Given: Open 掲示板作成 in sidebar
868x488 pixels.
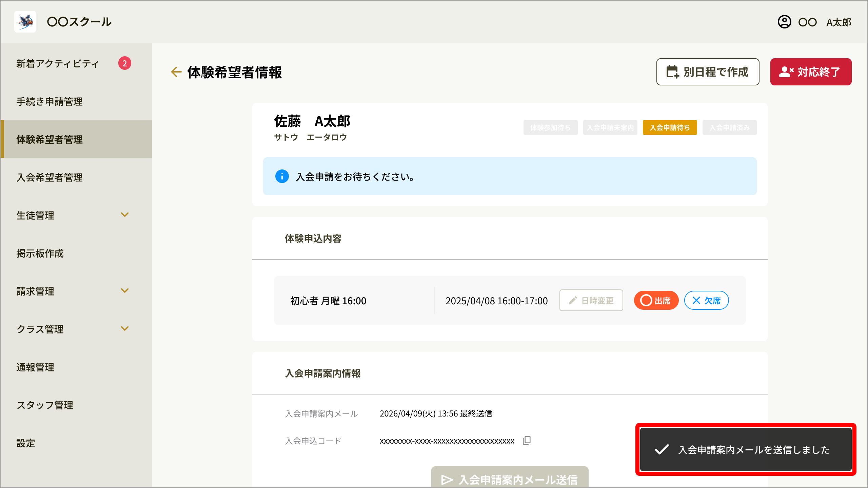Looking at the screenshot, I should point(76,253).
